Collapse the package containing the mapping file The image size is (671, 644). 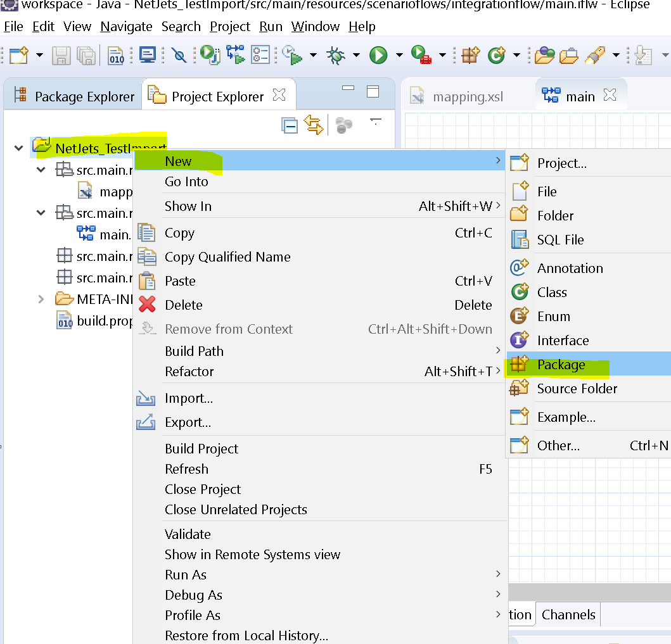[x=41, y=170]
